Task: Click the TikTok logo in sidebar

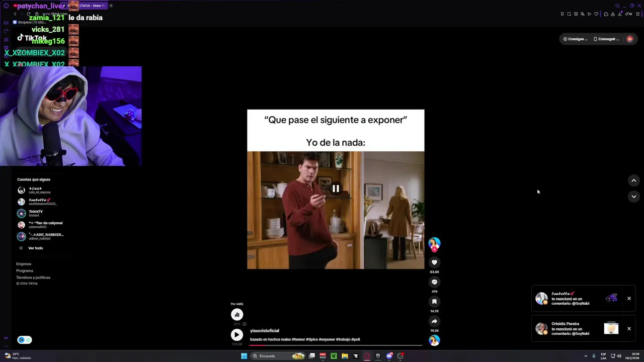Action: [x=32, y=38]
